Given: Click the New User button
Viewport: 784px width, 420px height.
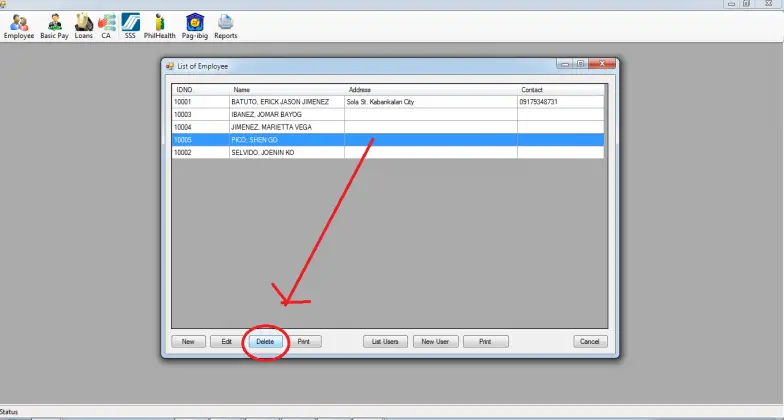Looking at the screenshot, I should pos(435,342).
